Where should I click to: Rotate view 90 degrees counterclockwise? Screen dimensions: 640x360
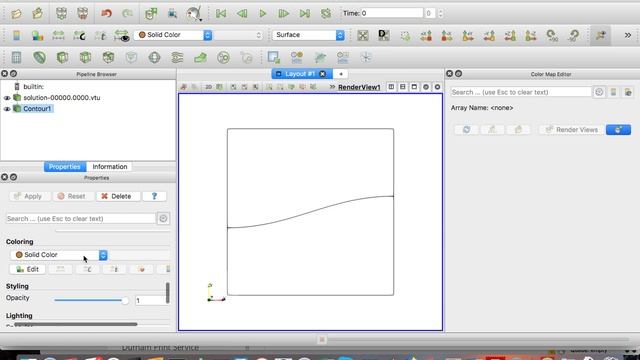click(573, 36)
